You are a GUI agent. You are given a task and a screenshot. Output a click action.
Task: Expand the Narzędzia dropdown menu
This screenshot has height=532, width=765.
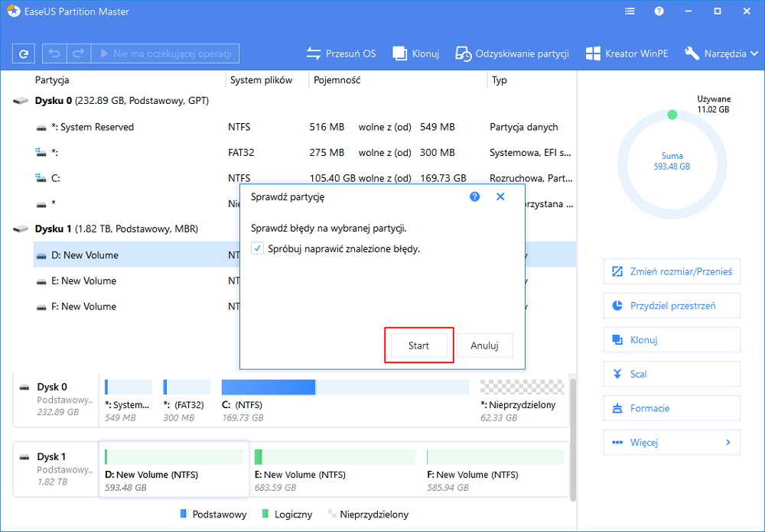[721, 54]
